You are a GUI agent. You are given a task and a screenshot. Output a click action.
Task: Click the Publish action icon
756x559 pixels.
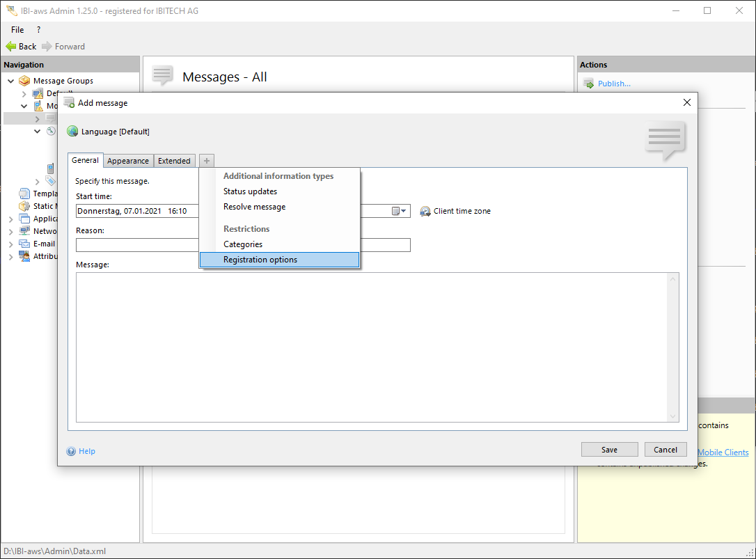[x=588, y=84]
